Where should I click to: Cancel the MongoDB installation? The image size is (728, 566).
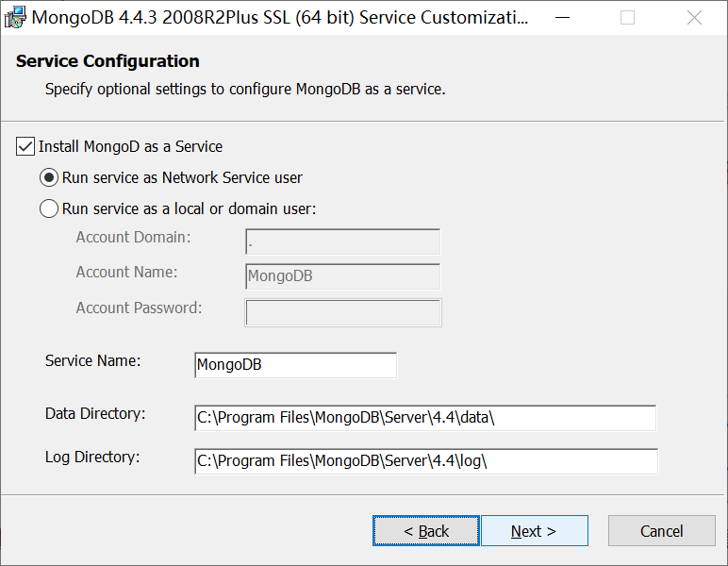[x=662, y=531]
